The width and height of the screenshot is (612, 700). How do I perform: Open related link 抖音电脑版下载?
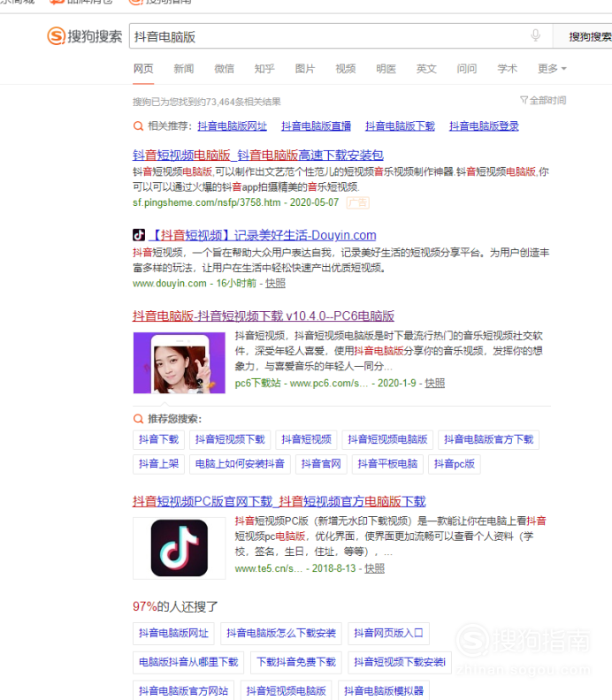401,126
